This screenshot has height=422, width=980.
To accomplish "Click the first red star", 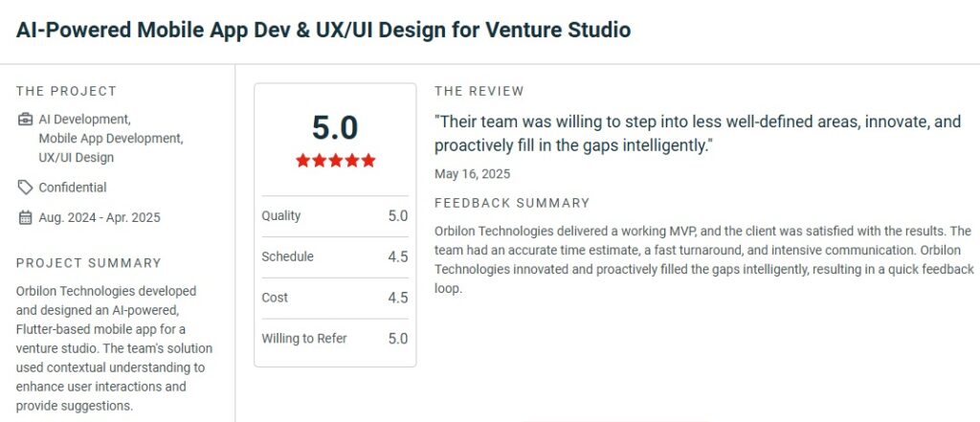I will [303, 161].
